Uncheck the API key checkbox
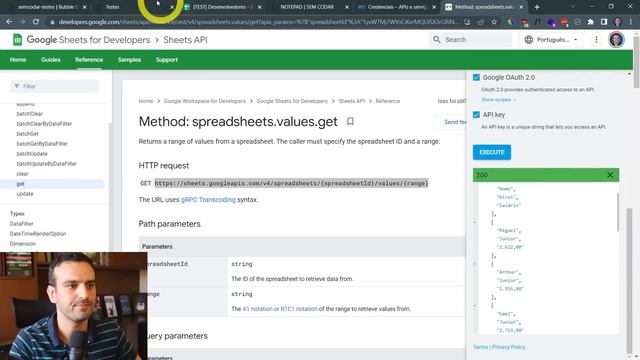640x360 pixels. click(476, 115)
